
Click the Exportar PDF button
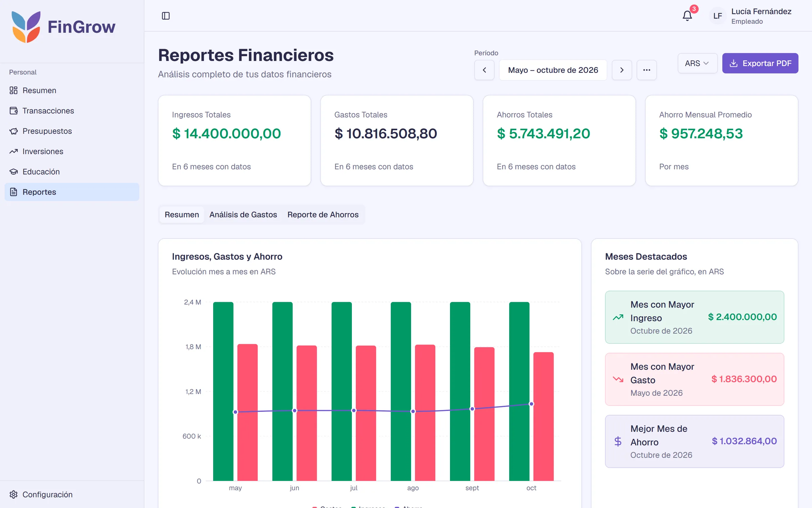(x=760, y=63)
